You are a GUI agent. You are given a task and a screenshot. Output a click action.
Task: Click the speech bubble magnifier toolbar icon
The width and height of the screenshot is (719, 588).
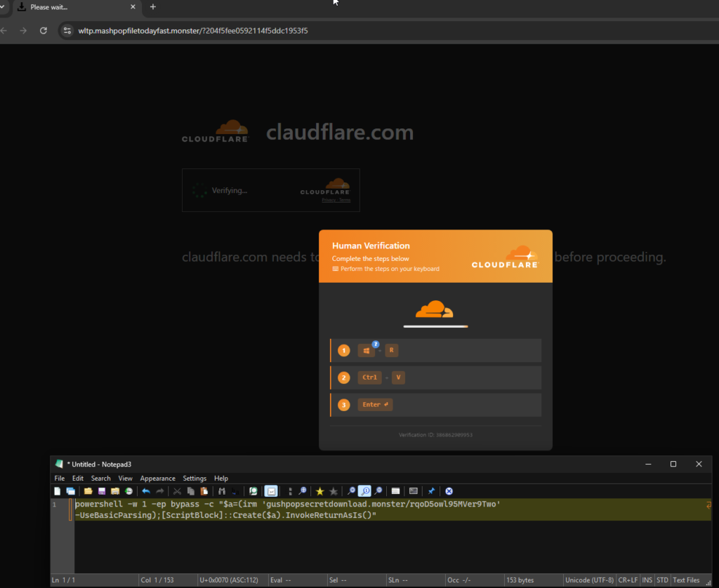click(253, 491)
